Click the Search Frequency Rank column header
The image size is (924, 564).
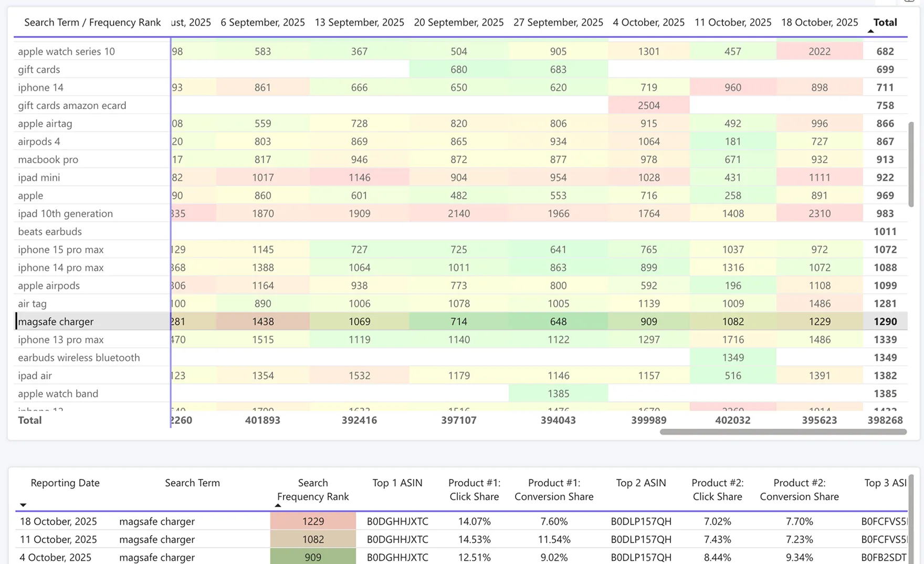click(x=313, y=489)
